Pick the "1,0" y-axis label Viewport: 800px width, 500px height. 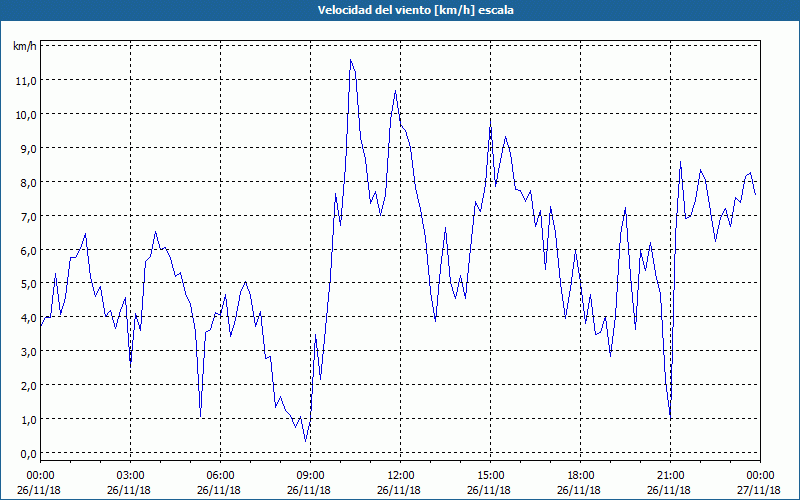point(29,419)
